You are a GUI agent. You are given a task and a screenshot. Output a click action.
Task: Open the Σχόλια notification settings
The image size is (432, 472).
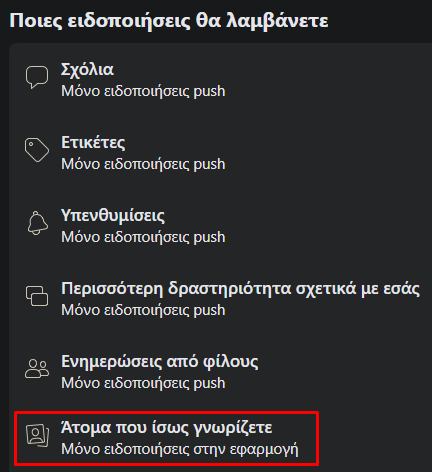point(221,80)
